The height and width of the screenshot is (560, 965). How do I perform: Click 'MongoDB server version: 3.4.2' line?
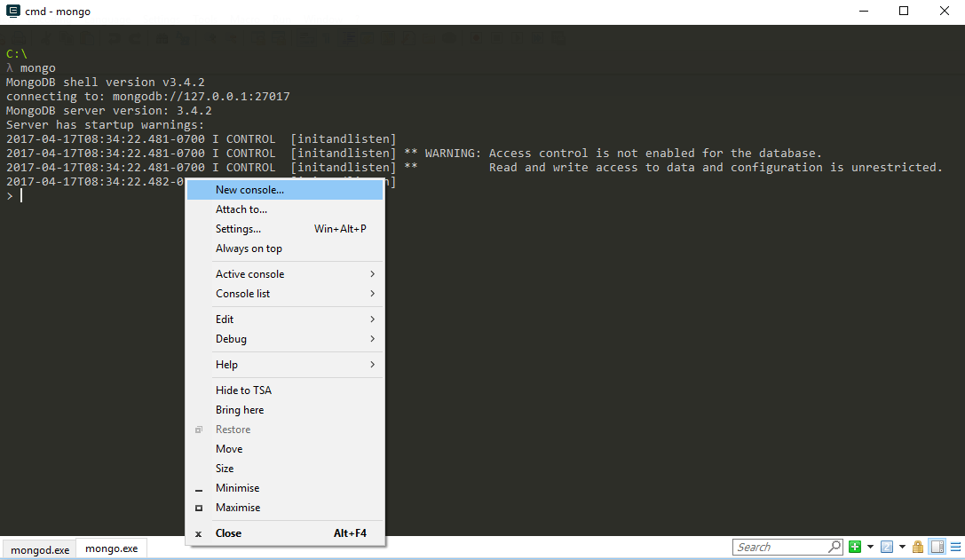point(109,111)
